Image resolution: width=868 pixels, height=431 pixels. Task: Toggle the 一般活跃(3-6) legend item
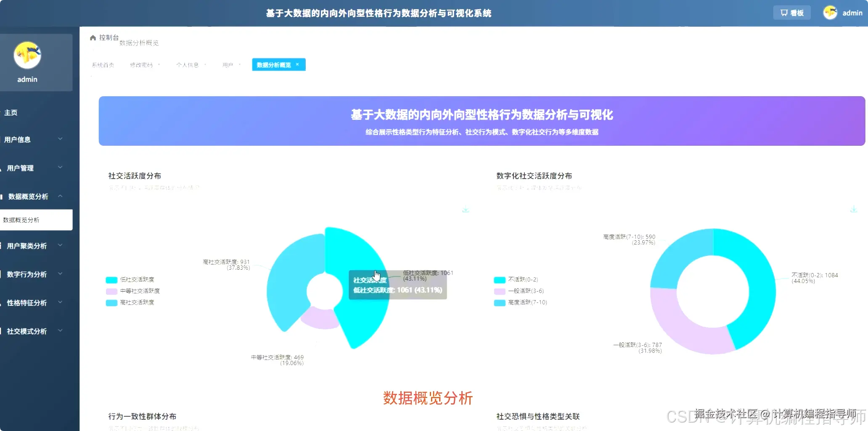pyautogui.click(x=519, y=291)
